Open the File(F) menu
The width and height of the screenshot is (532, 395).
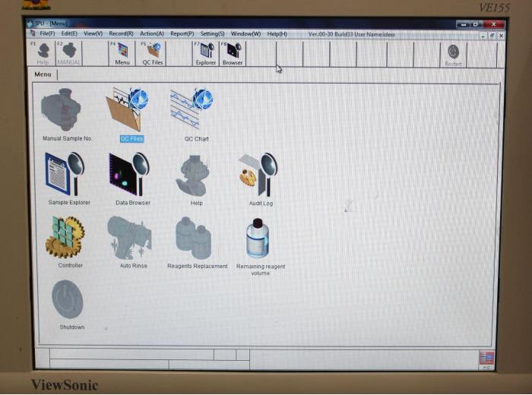(x=47, y=33)
